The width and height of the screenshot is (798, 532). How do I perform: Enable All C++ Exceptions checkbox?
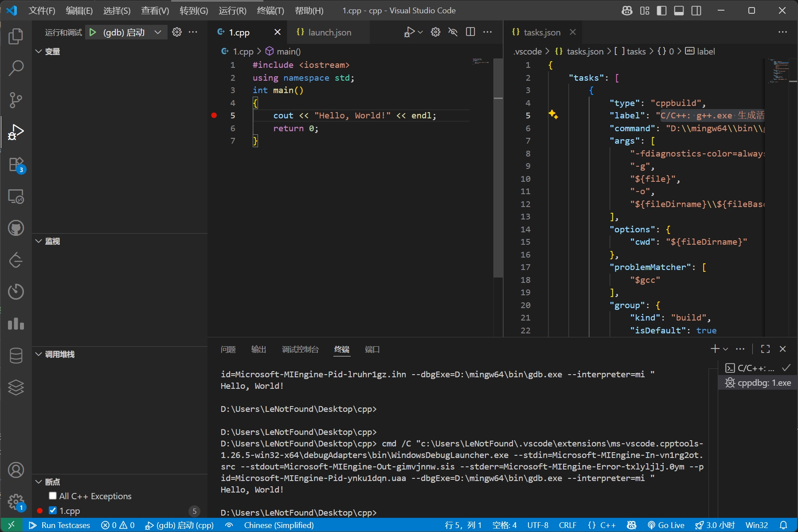coord(53,496)
